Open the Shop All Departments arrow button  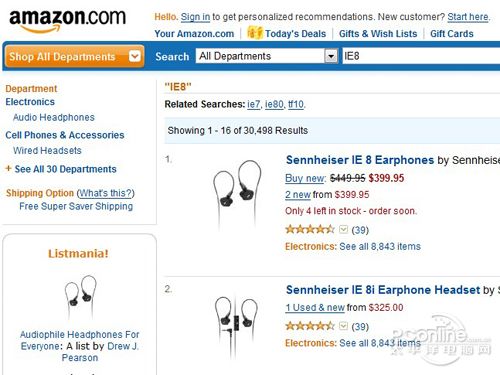[x=135, y=56]
